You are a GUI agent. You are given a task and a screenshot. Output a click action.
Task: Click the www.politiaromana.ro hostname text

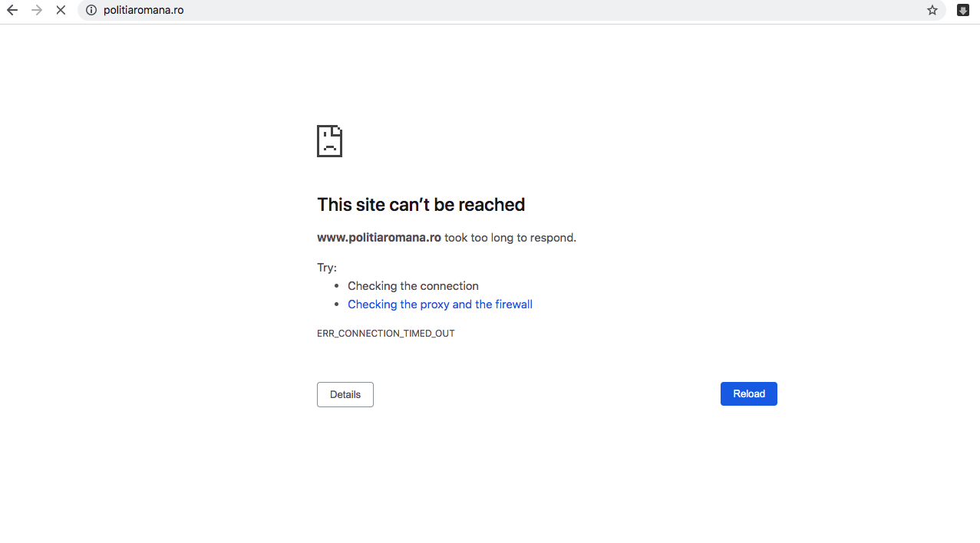click(379, 238)
